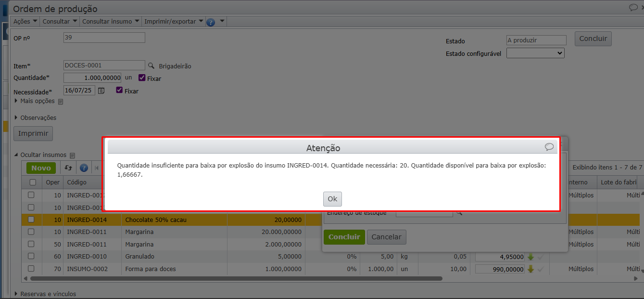
Task: Collapse the Ocultar insumos section
Action: 40,155
